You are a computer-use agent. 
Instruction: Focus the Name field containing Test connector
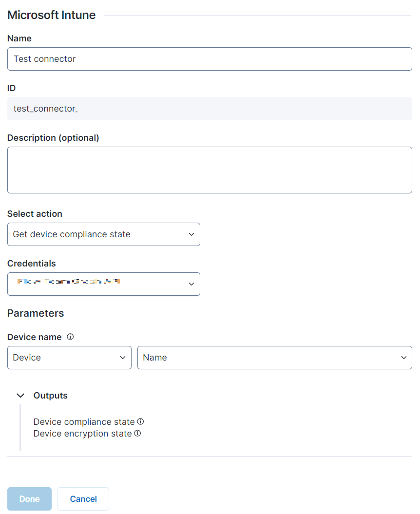click(x=210, y=59)
